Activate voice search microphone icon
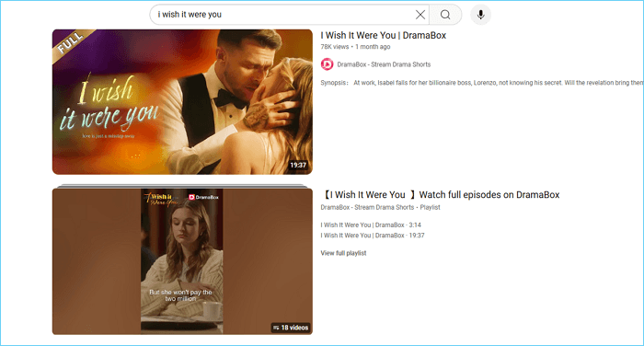The image size is (644, 346). tap(480, 15)
